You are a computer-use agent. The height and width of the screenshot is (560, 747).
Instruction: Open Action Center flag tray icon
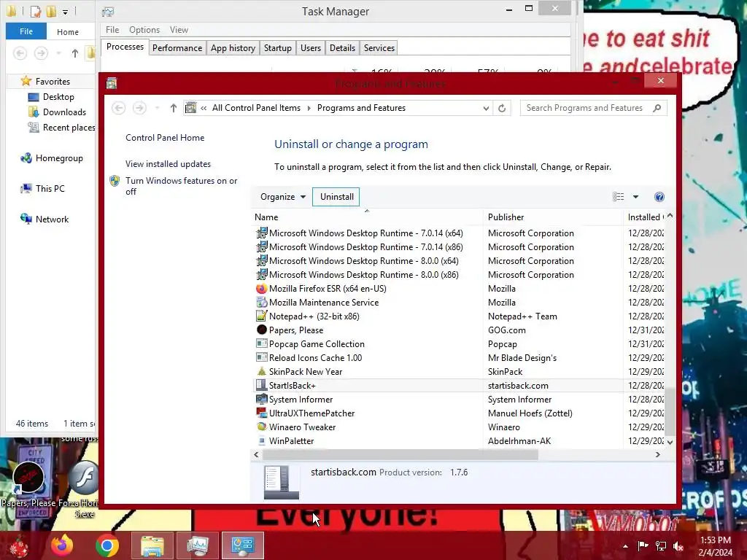pyautogui.click(x=643, y=545)
